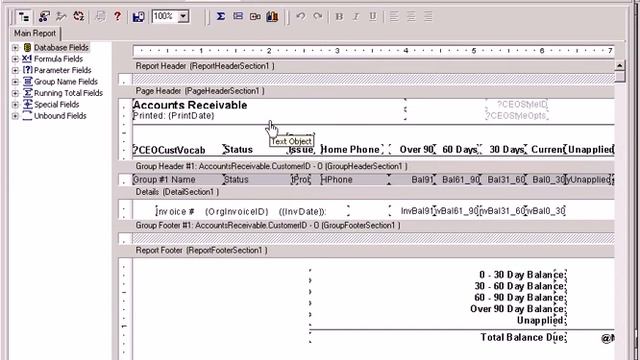This screenshot has width=640, height=360.
Task: Toggle Underline formatting
Action: (373, 16)
